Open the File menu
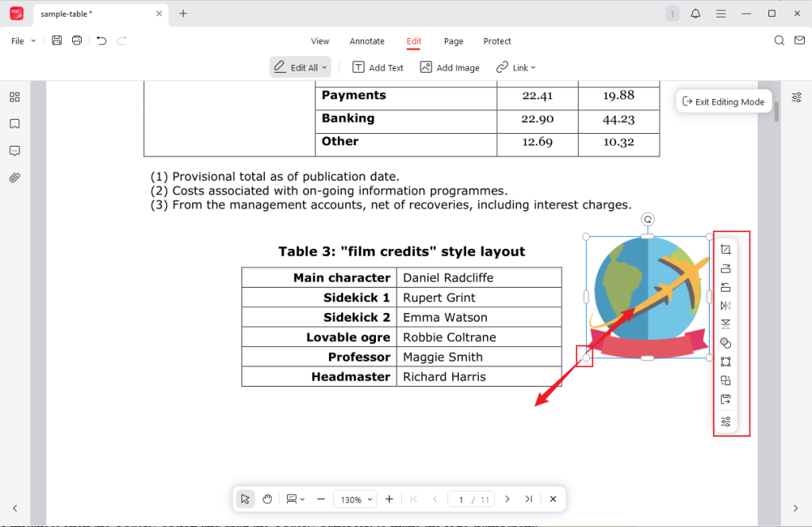This screenshot has width=812, height=527. click(19, 40)
